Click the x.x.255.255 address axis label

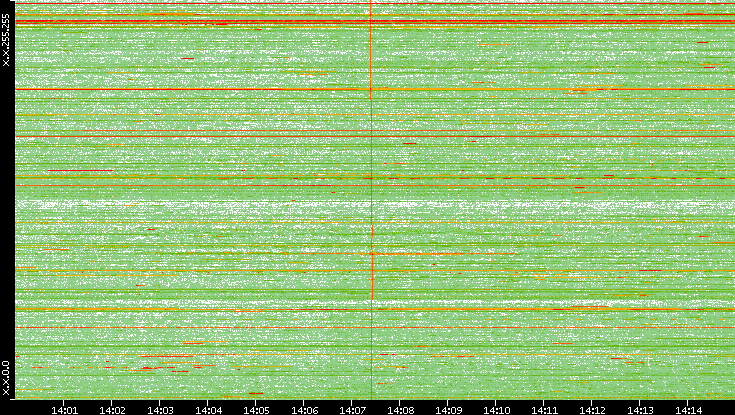[6, 40]
